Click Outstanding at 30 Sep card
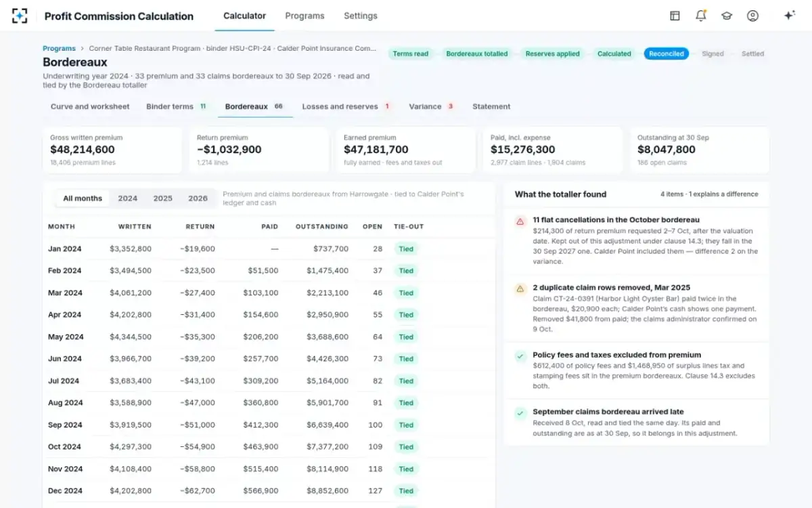Image resolution: width=812 pixels, height=508 pixels. tap(700, 150)
